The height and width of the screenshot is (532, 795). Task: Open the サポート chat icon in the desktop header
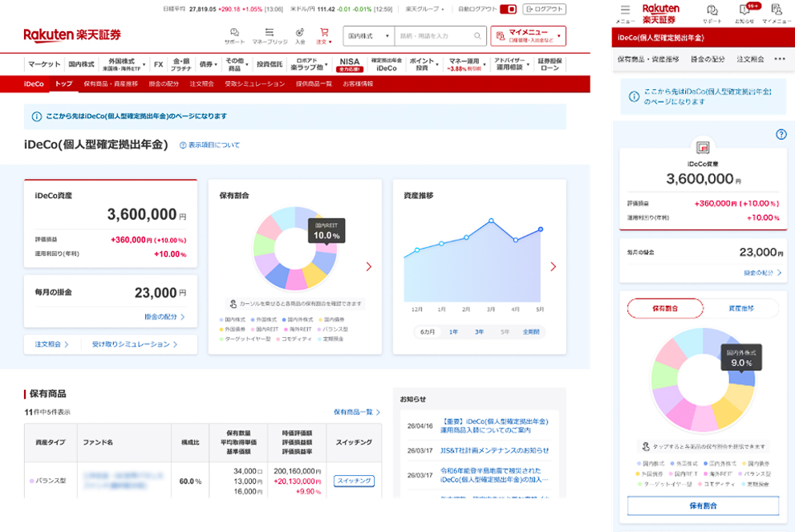coord(234,36)
